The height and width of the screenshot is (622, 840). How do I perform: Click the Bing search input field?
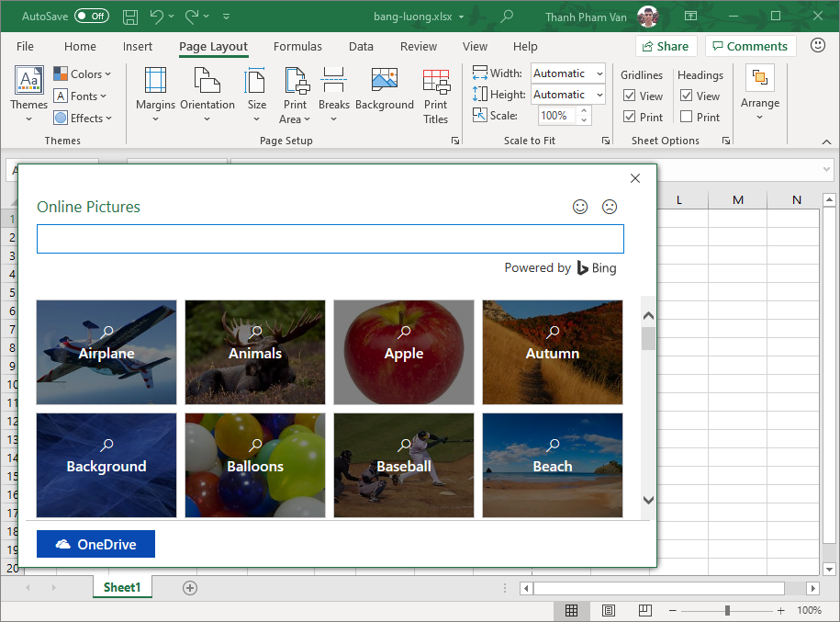330,239
